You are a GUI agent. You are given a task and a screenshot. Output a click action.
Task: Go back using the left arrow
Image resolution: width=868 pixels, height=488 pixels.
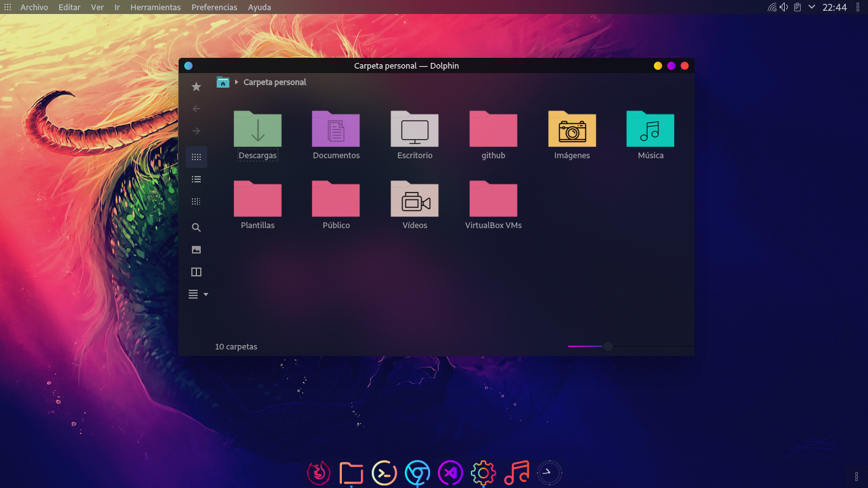point(196,109)
